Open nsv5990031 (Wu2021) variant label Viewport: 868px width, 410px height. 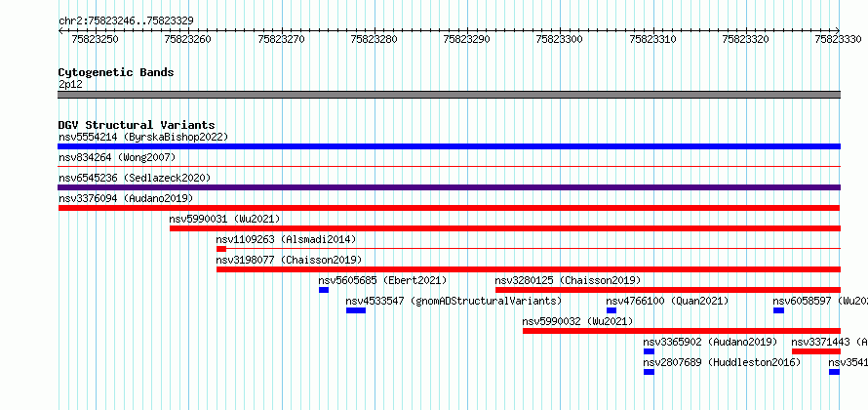(224, 219)
